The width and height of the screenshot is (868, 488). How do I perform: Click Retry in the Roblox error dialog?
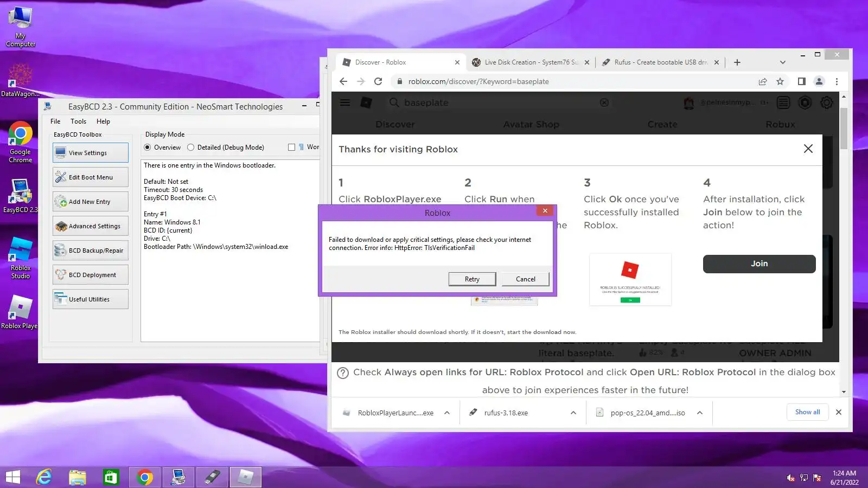[472, 279]
